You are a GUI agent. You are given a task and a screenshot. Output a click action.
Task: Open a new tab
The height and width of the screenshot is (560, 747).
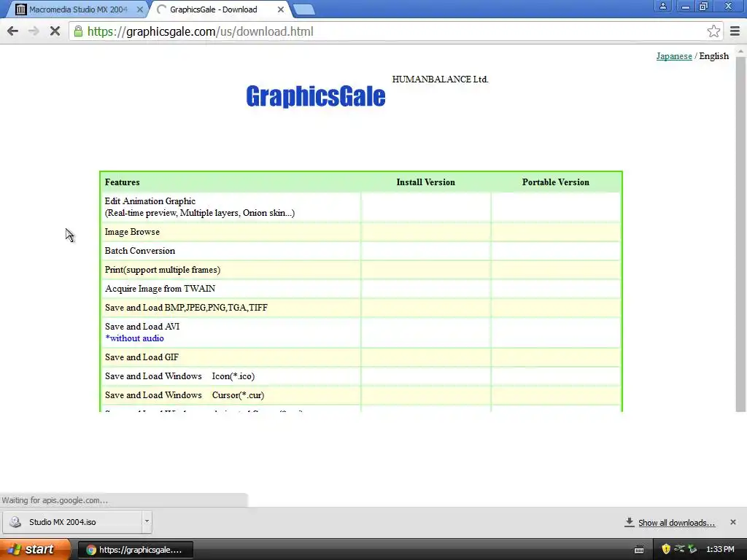coord(303,9)
